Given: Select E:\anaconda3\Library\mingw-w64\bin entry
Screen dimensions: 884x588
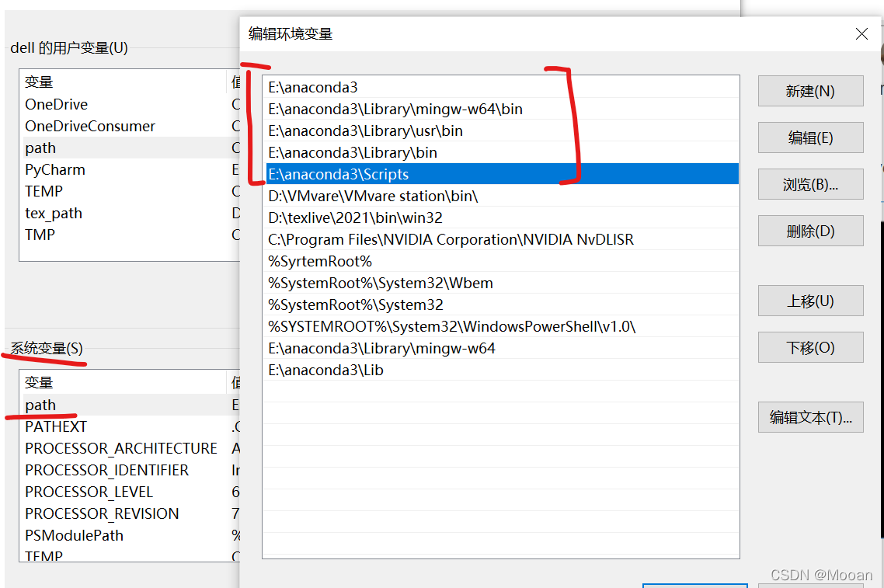Looking at the screenshot, I should point(501,109).
